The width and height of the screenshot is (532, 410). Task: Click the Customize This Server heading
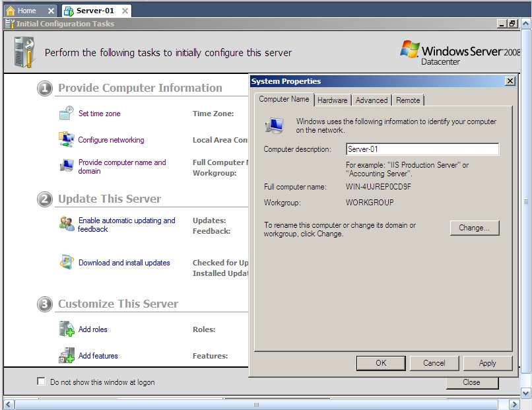118,304
